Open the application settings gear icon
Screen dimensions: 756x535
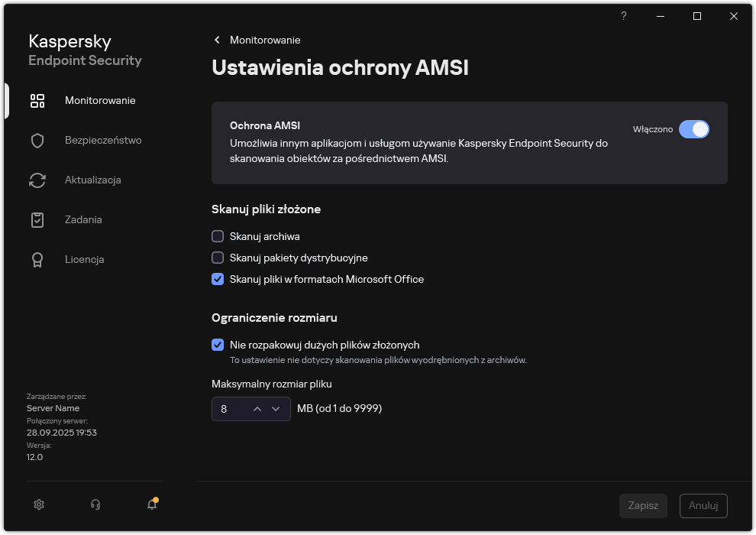[38, 504]
